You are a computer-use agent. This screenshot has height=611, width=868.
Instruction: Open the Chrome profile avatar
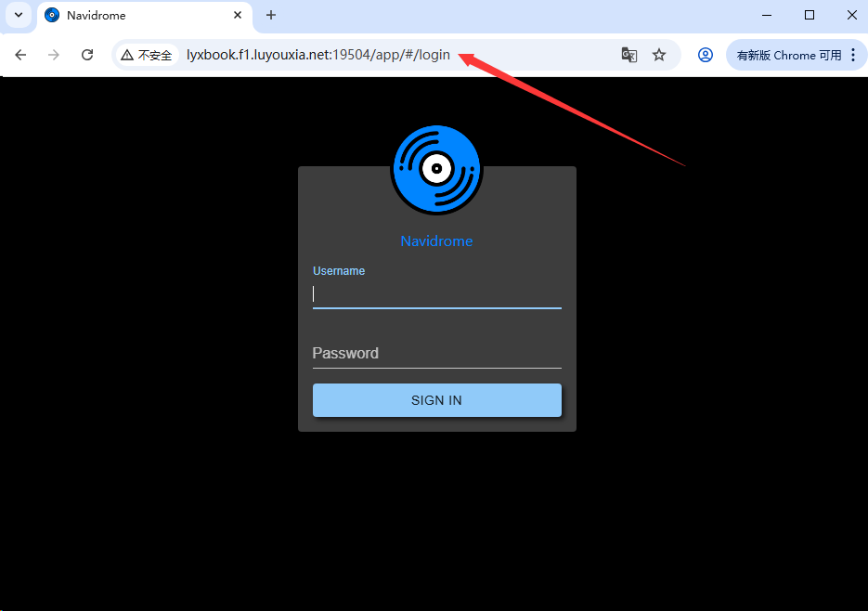pos(706,55)
